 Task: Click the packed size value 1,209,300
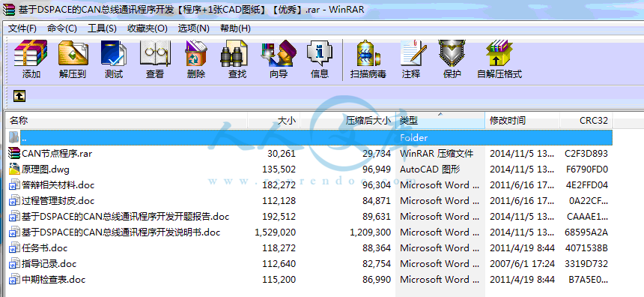click(x=371, y=232)
